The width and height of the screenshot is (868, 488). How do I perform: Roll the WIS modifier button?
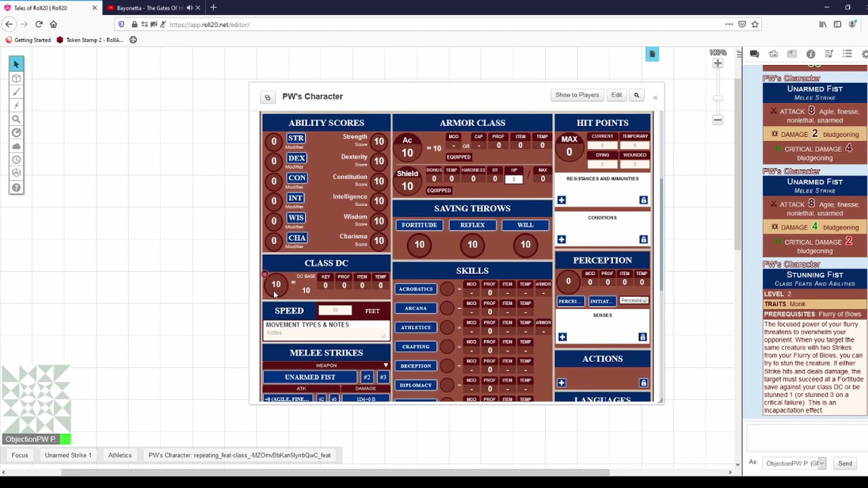click(296, 218)
